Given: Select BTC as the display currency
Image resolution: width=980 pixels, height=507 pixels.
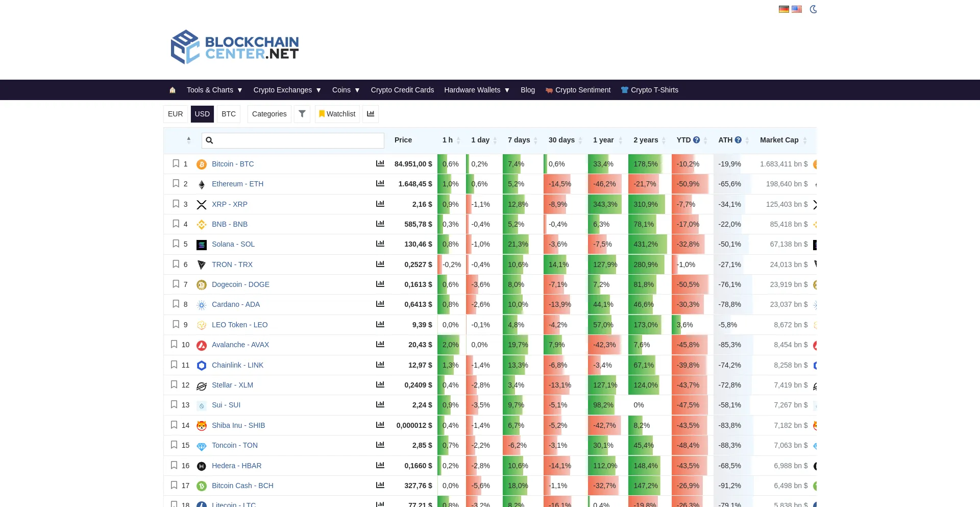Looking at the screenshot, I should [x=228, y=114].
